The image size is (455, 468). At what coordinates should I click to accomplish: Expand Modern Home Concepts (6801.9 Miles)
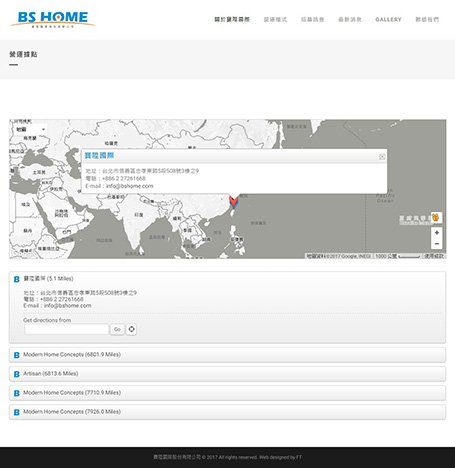pyautogui.click(x=227, y=355)
